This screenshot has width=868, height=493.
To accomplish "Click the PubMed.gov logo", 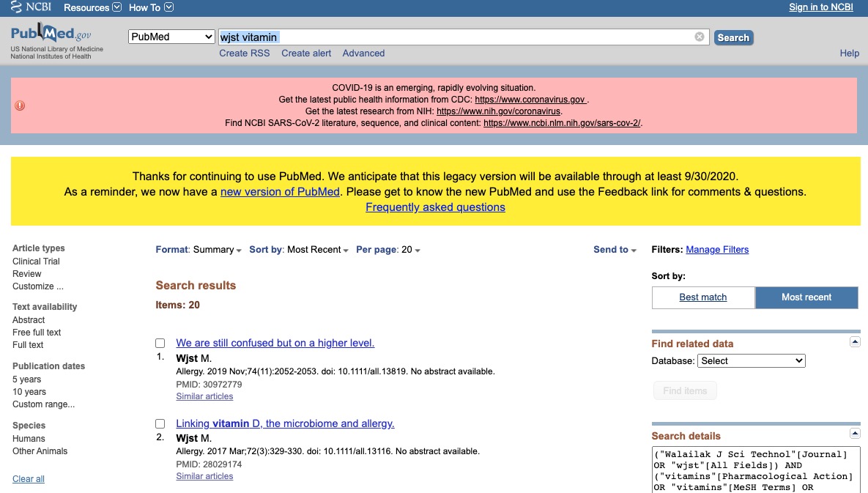I will [x=51, y=33].
